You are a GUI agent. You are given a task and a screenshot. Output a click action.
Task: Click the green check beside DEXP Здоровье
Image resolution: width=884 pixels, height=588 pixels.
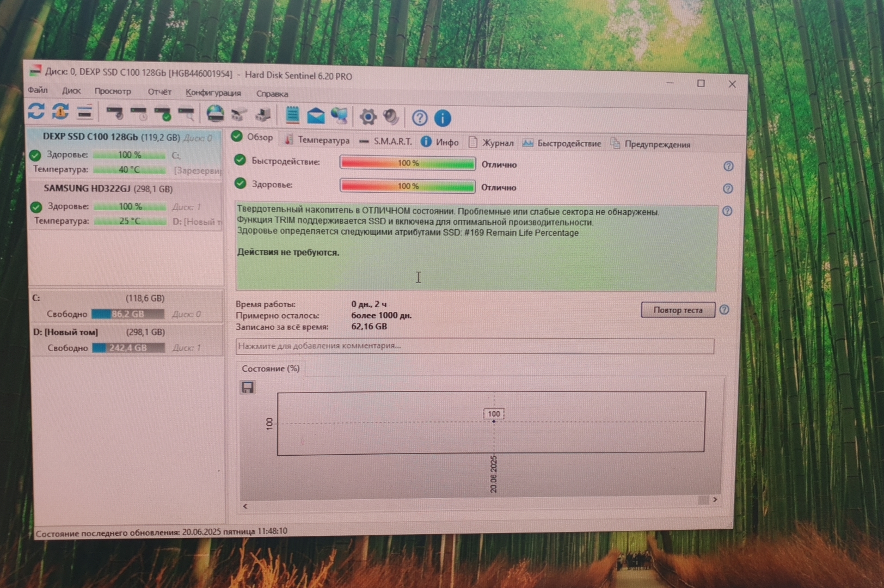tap(35, 155)
